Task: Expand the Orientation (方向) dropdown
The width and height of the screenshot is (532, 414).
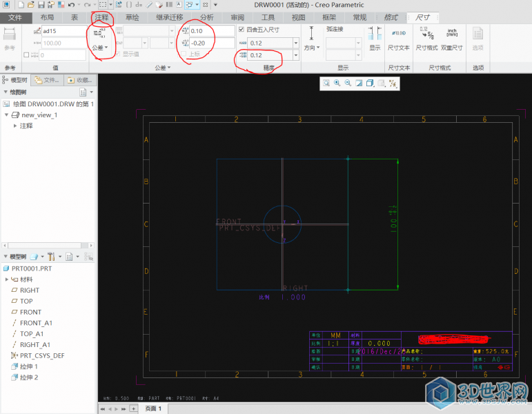Action: pyautogui.click(x=312, y=48)
